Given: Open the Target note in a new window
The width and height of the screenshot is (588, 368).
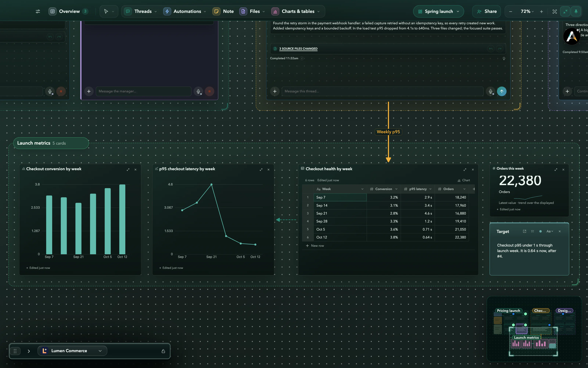Looking at the screenshot, I should coord(524,231).
